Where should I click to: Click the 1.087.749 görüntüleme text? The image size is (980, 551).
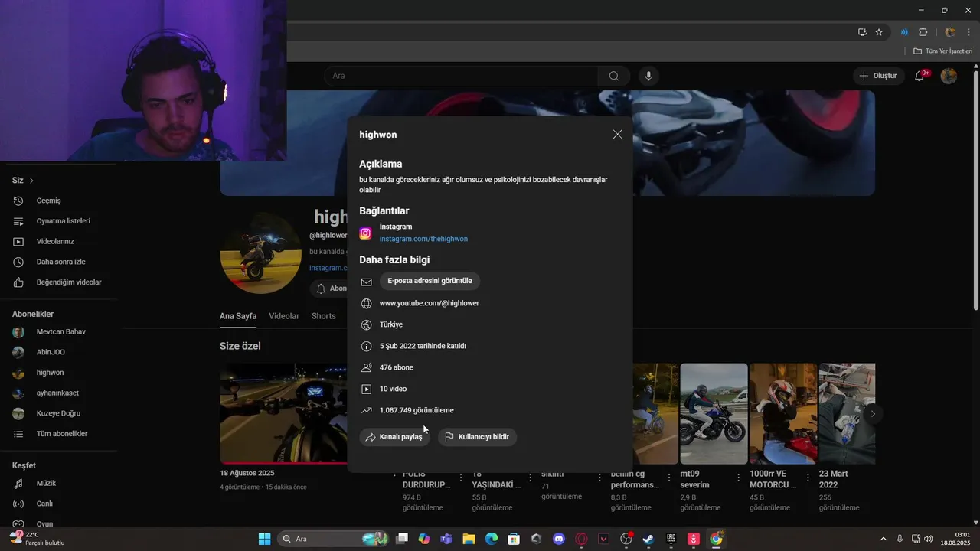pos(416,410)
